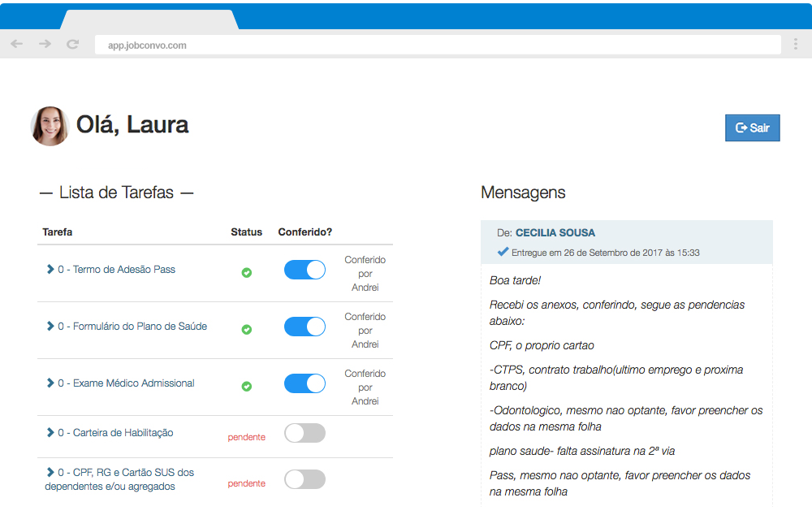Turn off Conferido toggle for Termo de Adesão Pass
Image resolution: width=812 pixels, height=528 pixels.
[304, 270]
